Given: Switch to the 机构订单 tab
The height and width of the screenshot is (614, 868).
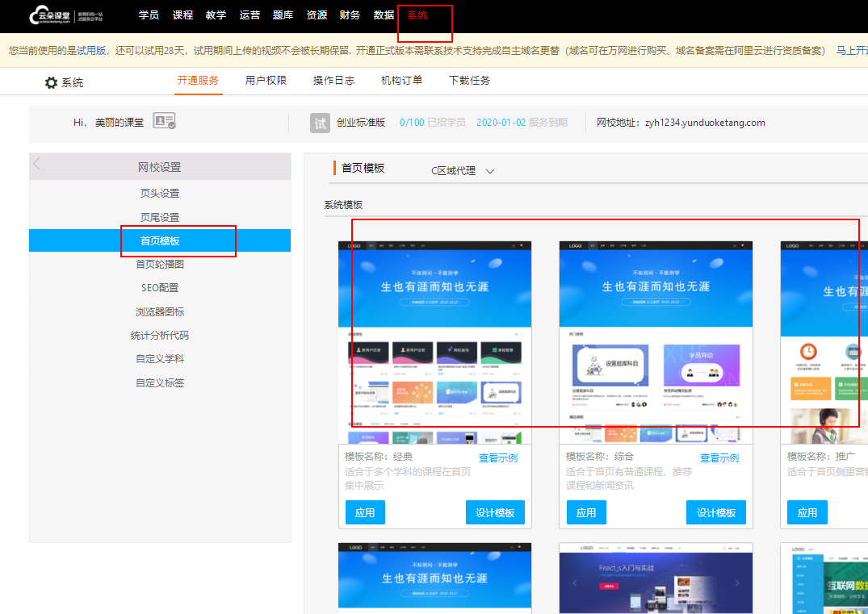Looking at the screenshot, I should [401, 81].
